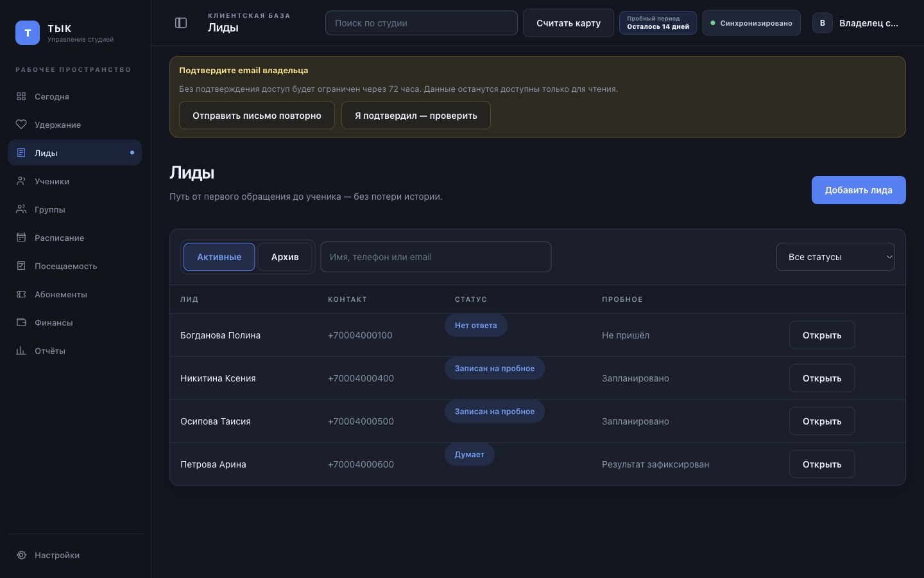Click the Считать карту button
This screenshot has width=924, height=578.
pyautogui.click(x=569, y=23)
